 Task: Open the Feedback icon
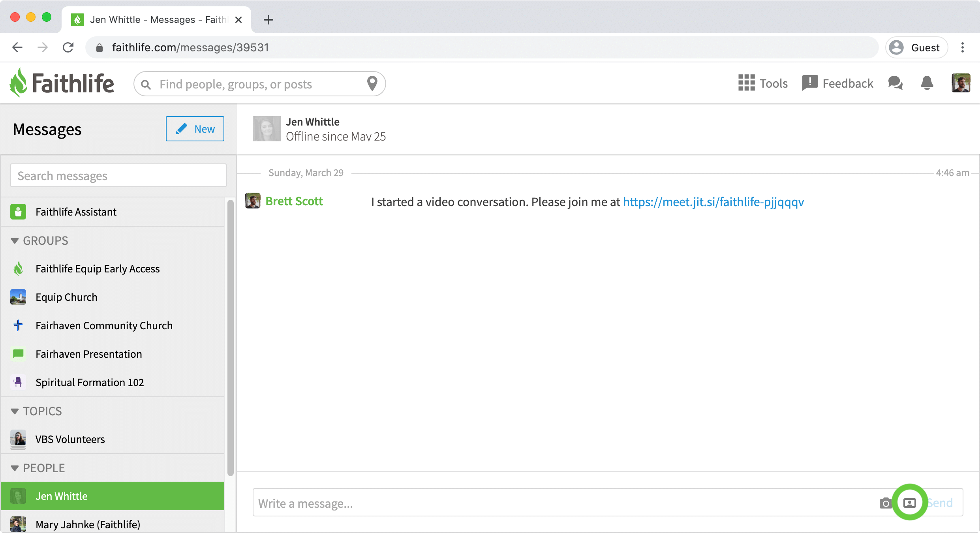pyautogui.click(x=810, y=83)
